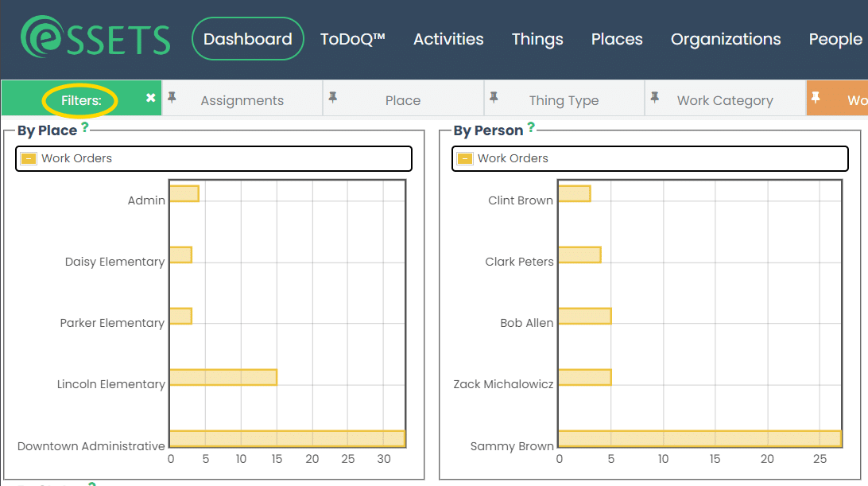This screenshot has height=486, width=868.
Task: Click the Parker Elementary bar
Action: tap(181, 317)
